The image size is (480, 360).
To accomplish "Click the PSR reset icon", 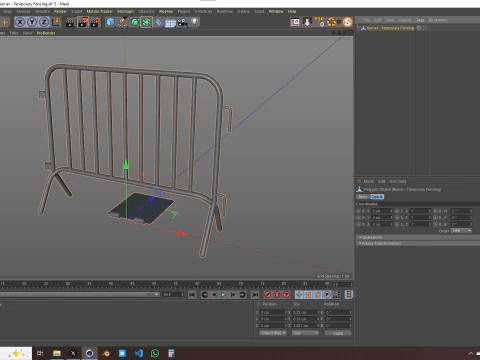I will click(x=319, y=22).
